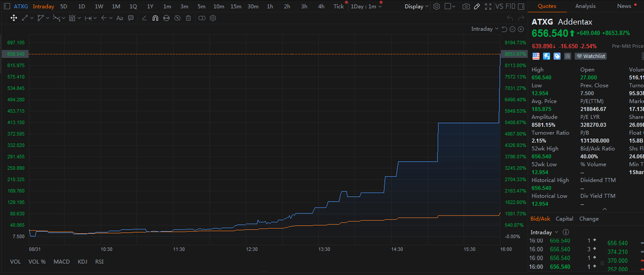
Task: Open chart settings gear beside Display
Action: [436, 6]
